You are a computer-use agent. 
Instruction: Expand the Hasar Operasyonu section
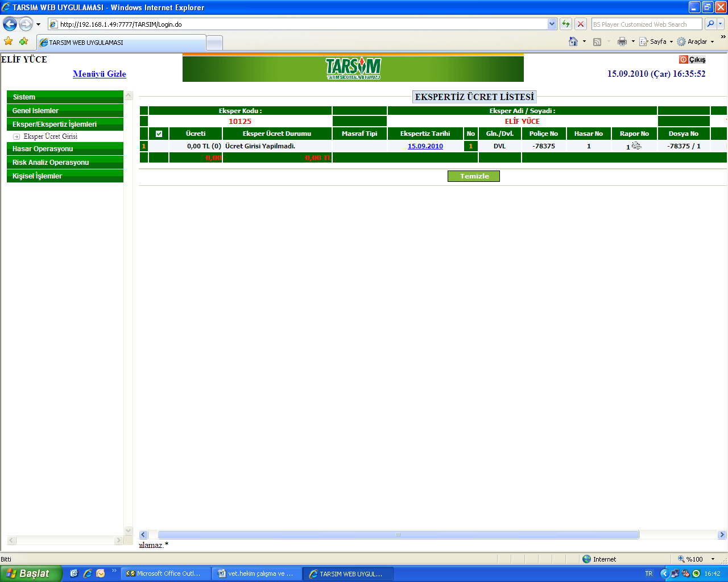(x=65, y=148)
